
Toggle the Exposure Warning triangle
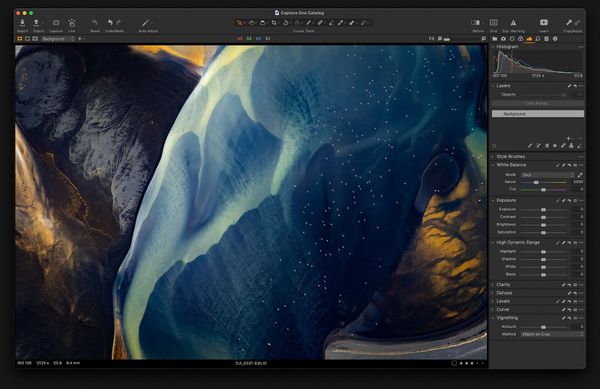point(513,23)
